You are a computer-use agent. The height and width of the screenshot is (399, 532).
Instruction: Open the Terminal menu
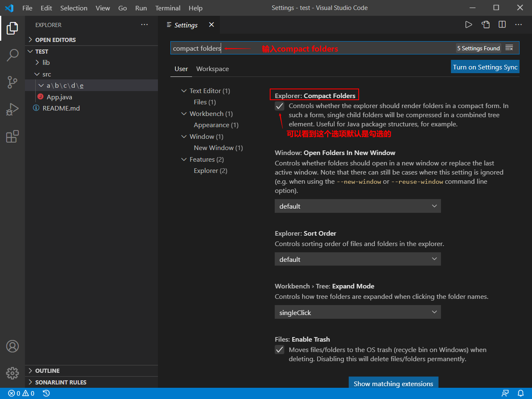(168, 8)
